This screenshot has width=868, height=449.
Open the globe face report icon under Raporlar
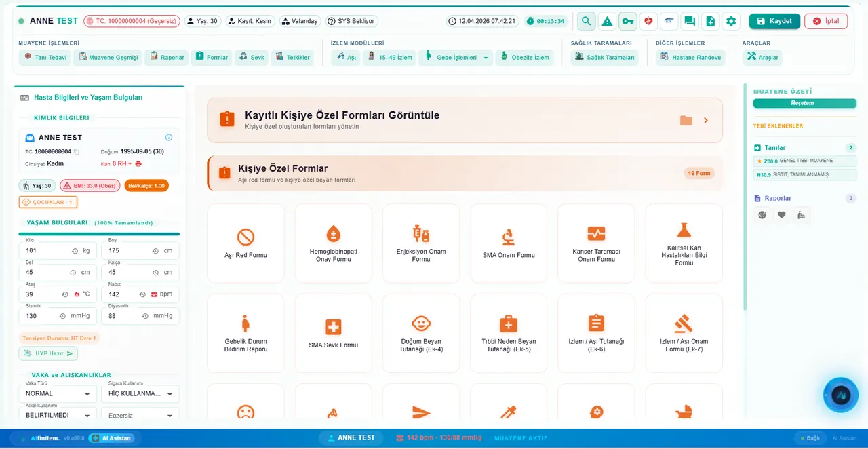762,215
